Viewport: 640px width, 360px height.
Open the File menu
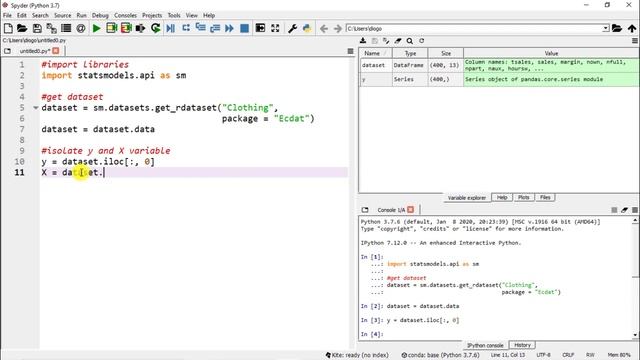pos(7,15)
